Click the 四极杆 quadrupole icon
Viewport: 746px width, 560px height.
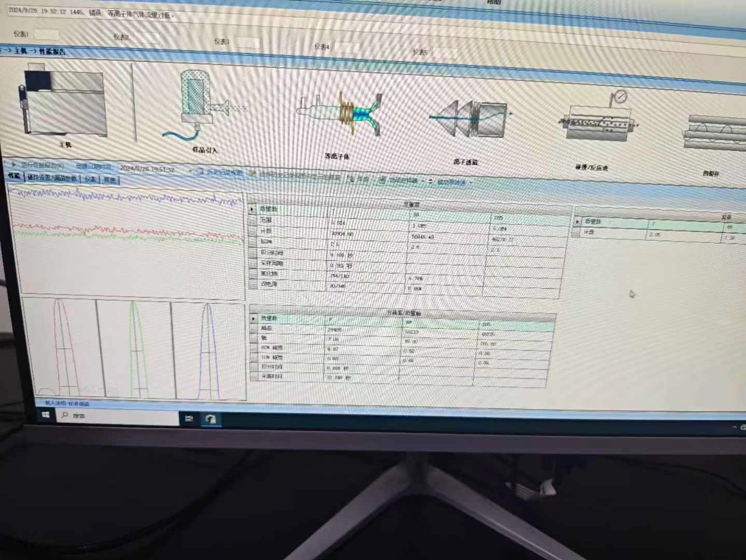pos(715,132)
